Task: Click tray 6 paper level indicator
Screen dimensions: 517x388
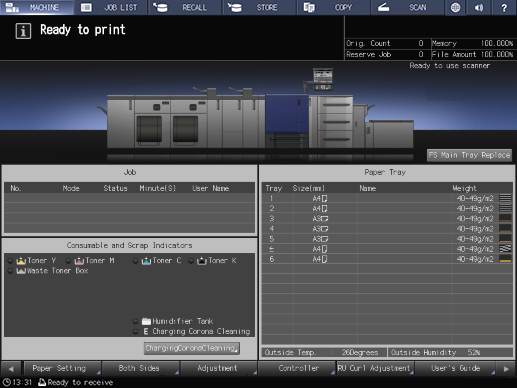Action: click(505, 259)
